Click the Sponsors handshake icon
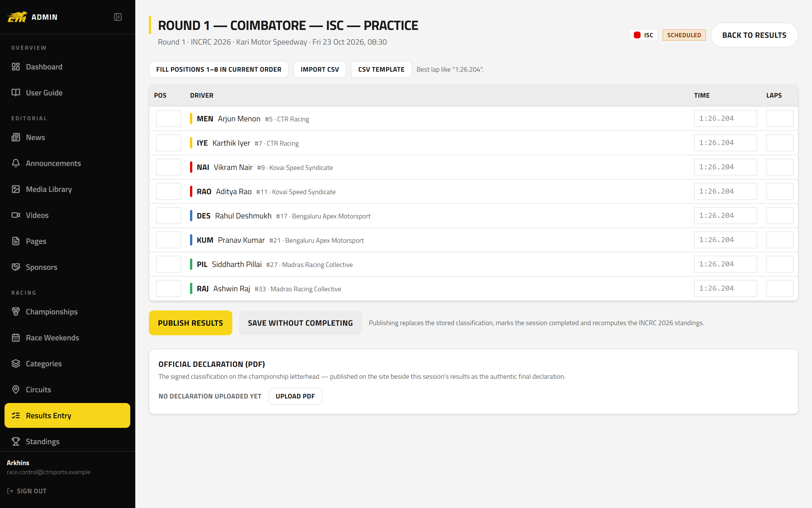 tap(16, 267)
